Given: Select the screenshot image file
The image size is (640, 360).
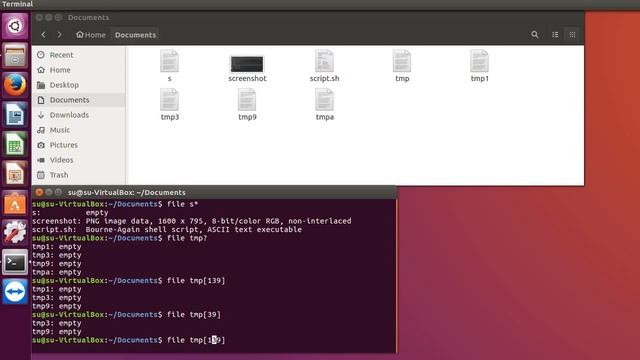Looking at the screenshot, I should pyautogui.click(x=247, y=69).
